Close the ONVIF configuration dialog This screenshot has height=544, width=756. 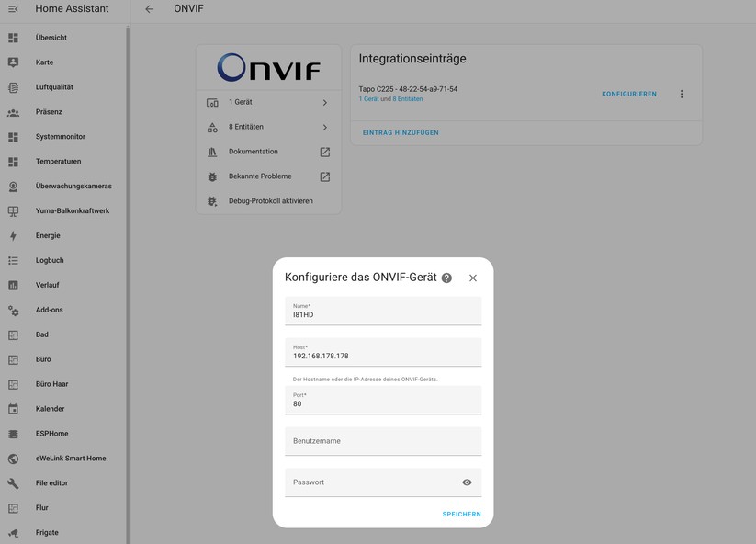click(473, 278)
